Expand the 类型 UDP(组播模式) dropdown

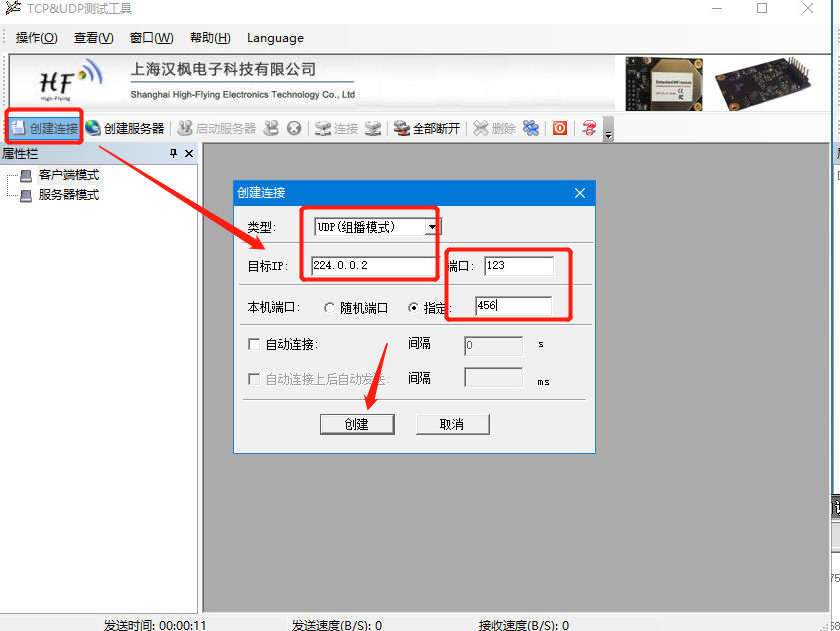pyautogui.click(x=432, y=227)
